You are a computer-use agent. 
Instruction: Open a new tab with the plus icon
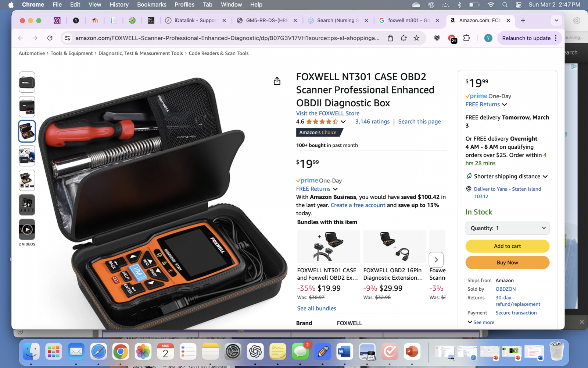point(523,20)
